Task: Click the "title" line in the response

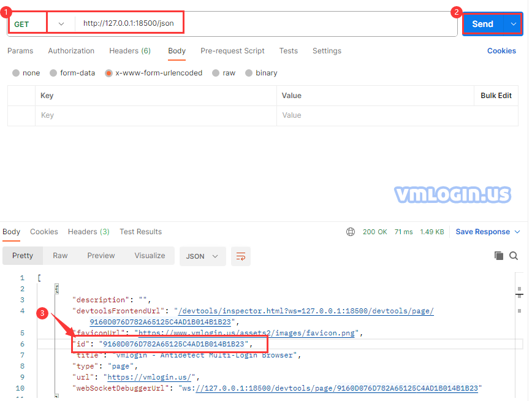Action: (x=186, y=355)
